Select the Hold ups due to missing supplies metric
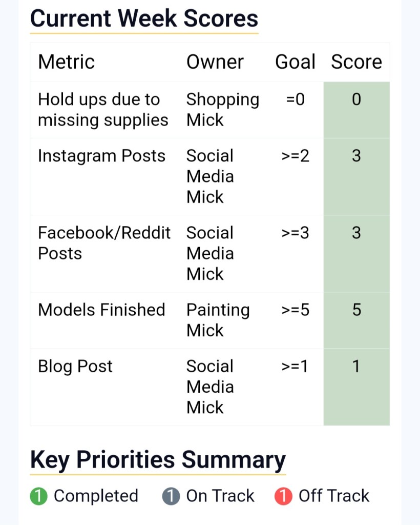The height and width of the screenshot is (525, 420). [103, 110]
